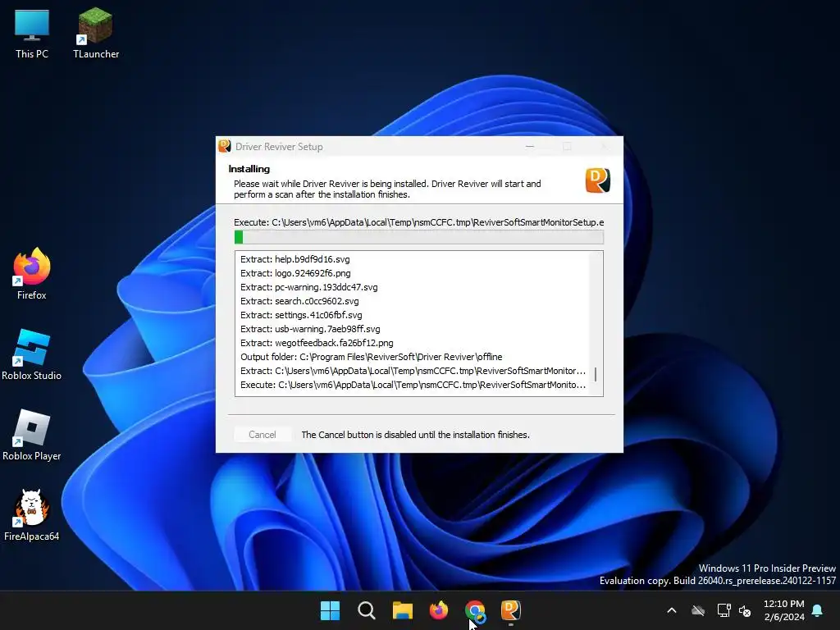Image resolution: width=840 pixels, height=630 pixels.
Task: Select the log line 'Extract: help.b9df9d16.svg'
Action: click(x=295, y=259)
